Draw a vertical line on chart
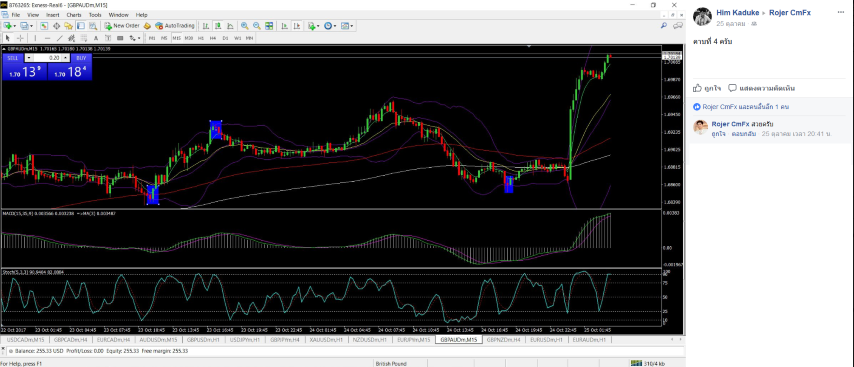Viewport: 854px width, 367px height. [35, 38]
